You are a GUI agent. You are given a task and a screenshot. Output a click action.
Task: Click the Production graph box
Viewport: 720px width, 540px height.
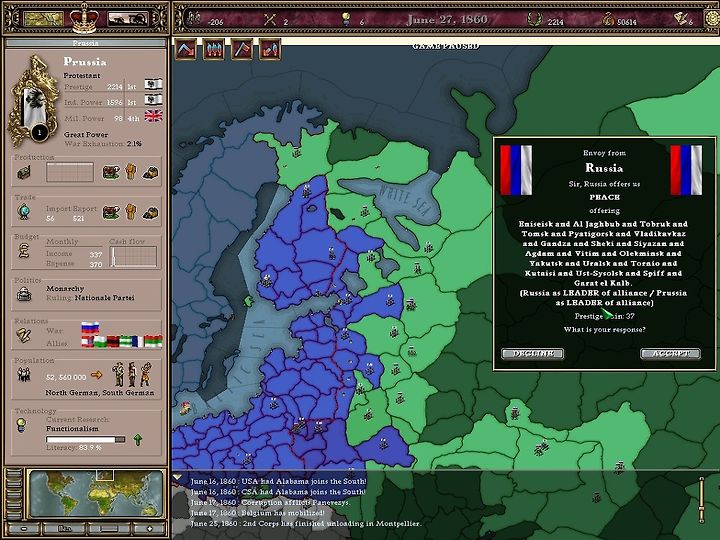70,172
